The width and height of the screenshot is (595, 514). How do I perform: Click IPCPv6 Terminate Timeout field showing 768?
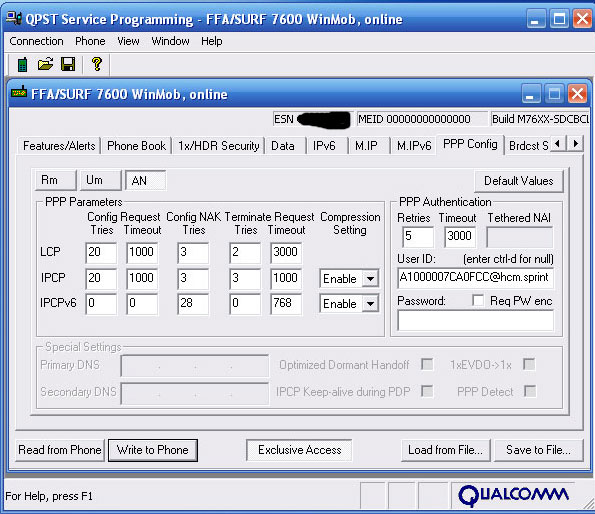[286, 304]
